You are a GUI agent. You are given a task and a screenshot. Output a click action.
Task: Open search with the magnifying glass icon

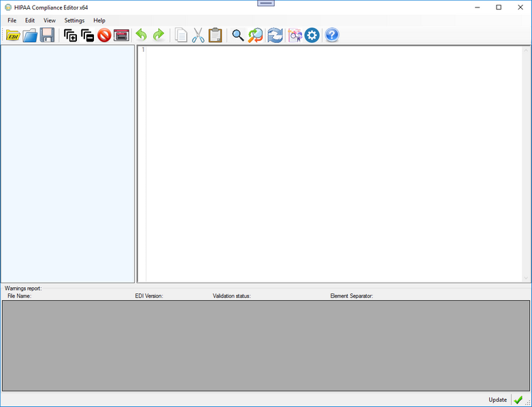click(238, 35)
